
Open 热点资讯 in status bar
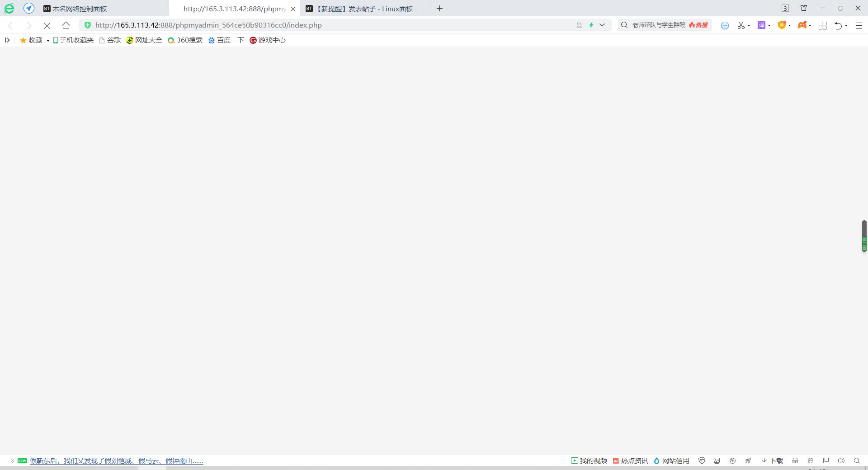point(631,461)
